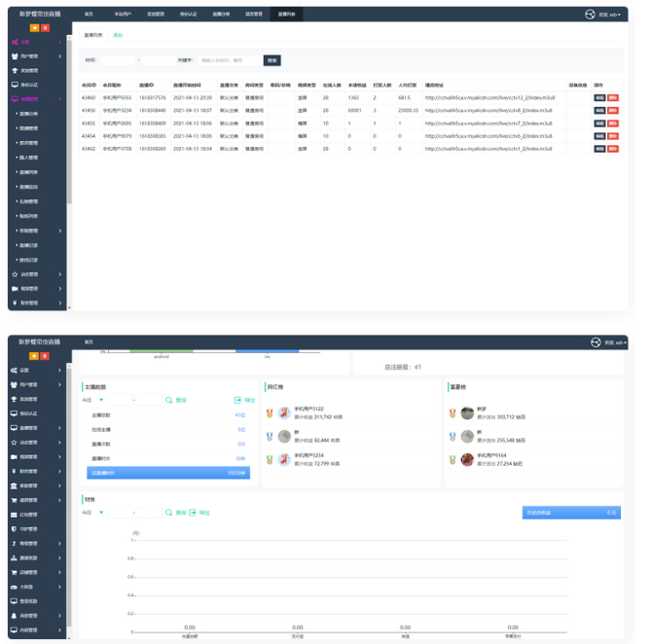Click the 查询 magnifier icon in 主播数据
Screen dimensions: 651x644
[x=169, y=400]
